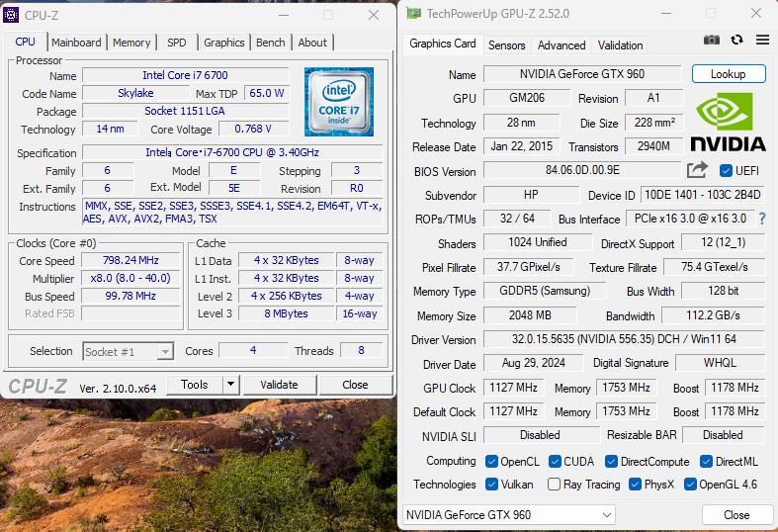778x532 pixels.
Task: Click the BIOS Version field 84.06.0D.00.9E
Action: coord(582,170)
